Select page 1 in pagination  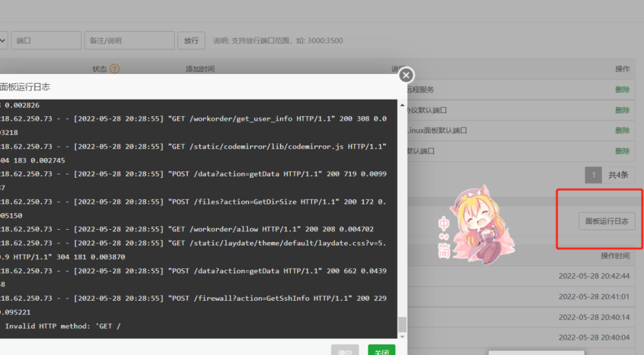point(593,175)
